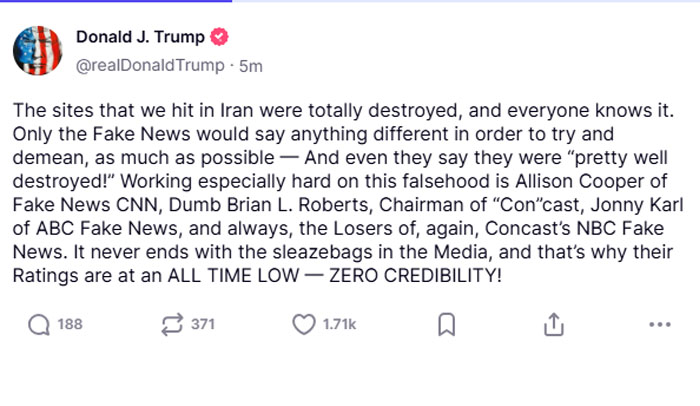Click the "ZERO CREDIBILITY!" text
This screenshot has height=406, width=700.
423,273
